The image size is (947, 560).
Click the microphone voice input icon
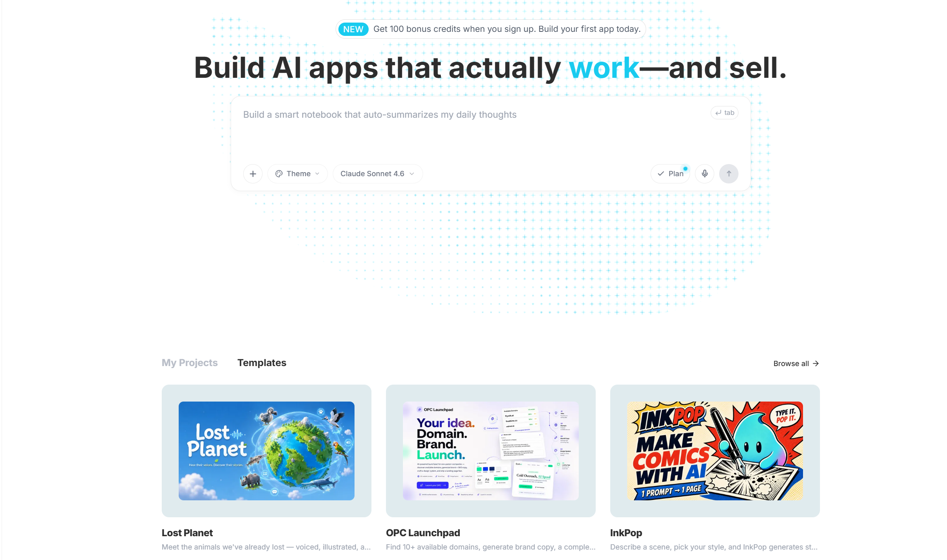point(705,174)
